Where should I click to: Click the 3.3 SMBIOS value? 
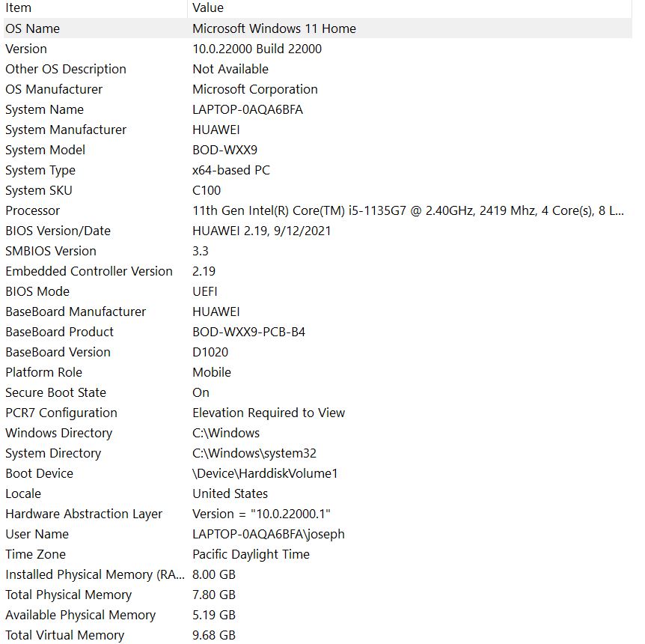(x=201, y=251)
